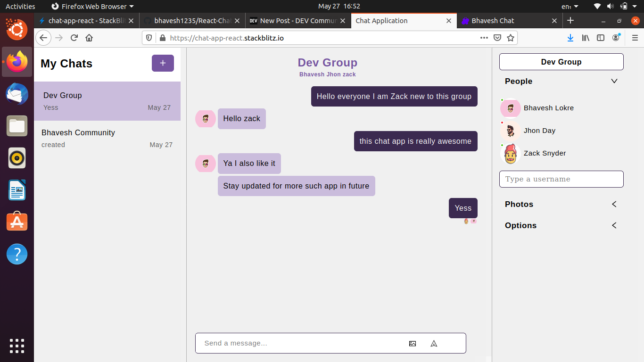Collapse the People section

614,81
